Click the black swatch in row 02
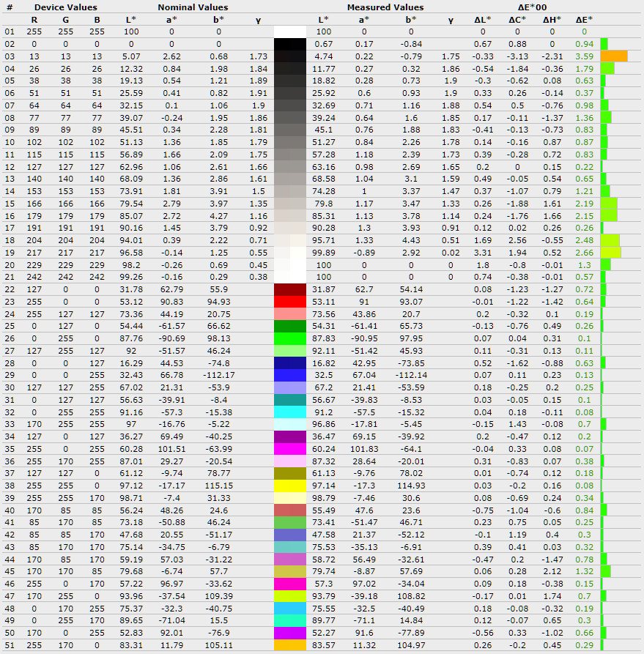 (289, 45)
